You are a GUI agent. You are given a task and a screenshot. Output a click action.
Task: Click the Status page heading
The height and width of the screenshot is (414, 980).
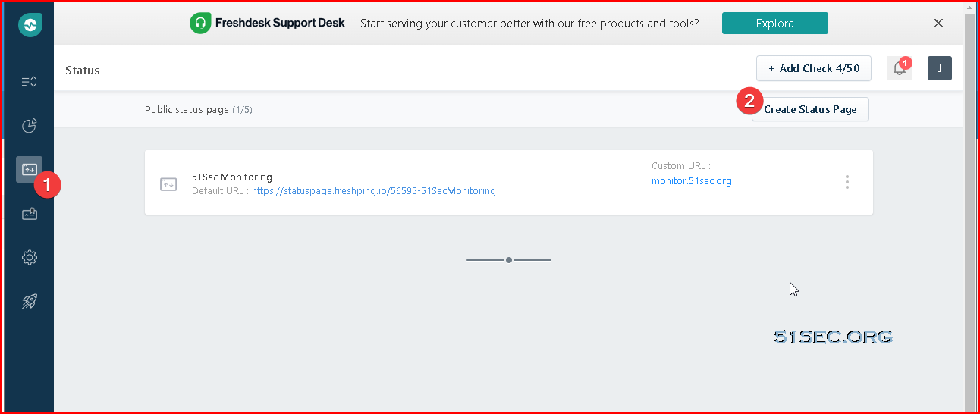click(x=83, y=71)
